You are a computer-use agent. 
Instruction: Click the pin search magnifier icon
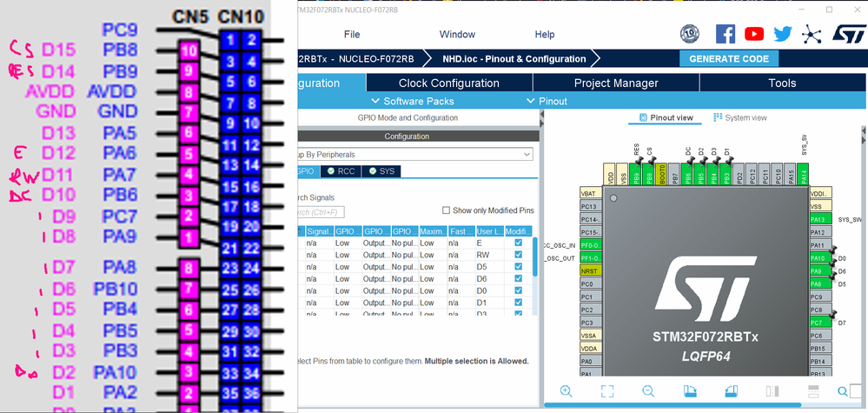(x=843, y=391)
